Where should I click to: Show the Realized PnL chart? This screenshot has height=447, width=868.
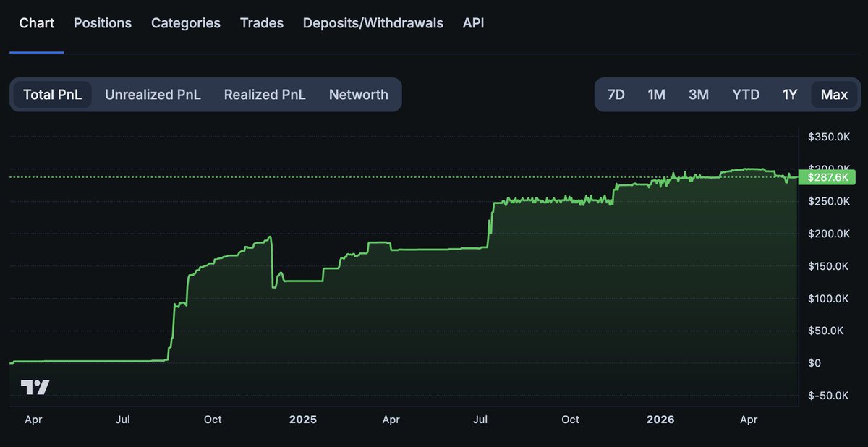[265, 95]
